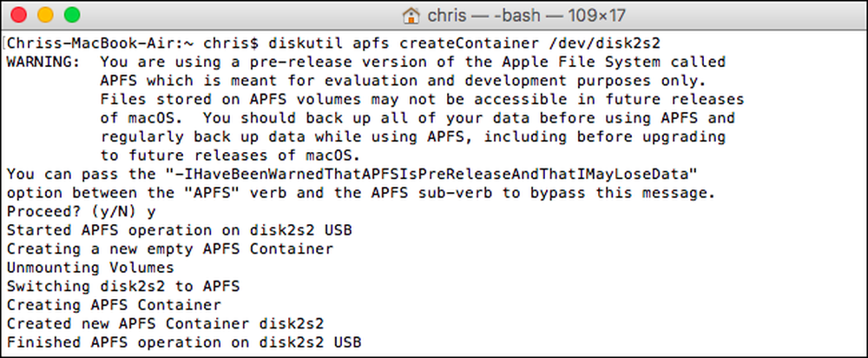Minimize the window with yellow button
The image size is (868, 358).
pos(45,15)
